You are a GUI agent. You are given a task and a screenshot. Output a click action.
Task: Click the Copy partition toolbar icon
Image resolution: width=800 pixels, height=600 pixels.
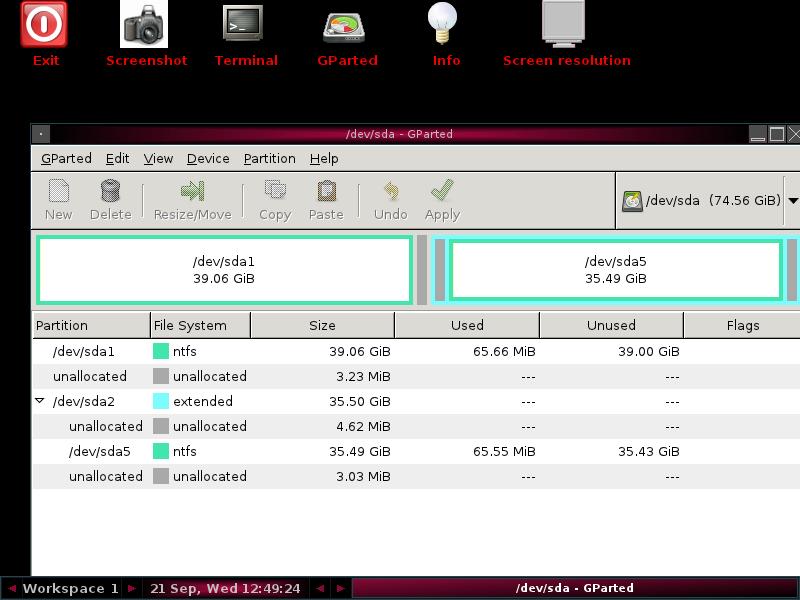click(x=274, y=197)
